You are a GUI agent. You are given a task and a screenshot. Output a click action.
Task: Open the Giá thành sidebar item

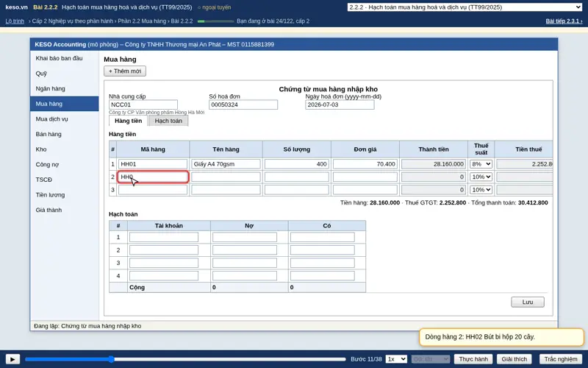pos(65,210)
